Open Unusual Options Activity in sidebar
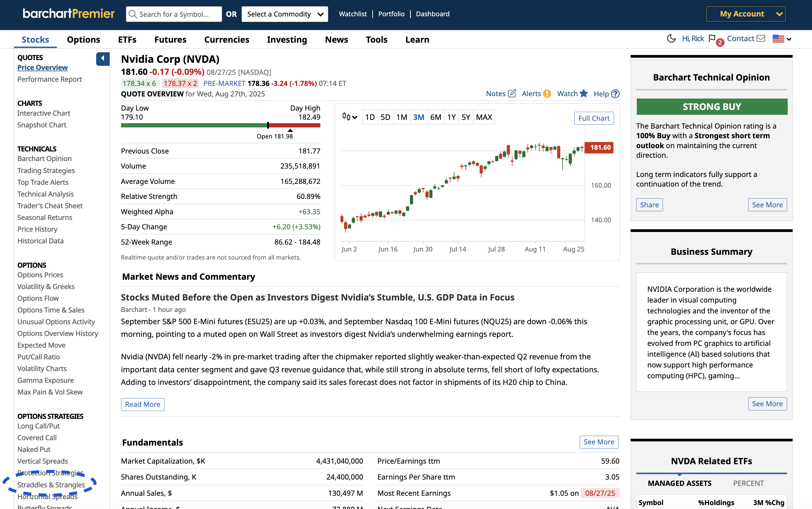The width and height of the screenshot is (812, 509). click(56, 322)
